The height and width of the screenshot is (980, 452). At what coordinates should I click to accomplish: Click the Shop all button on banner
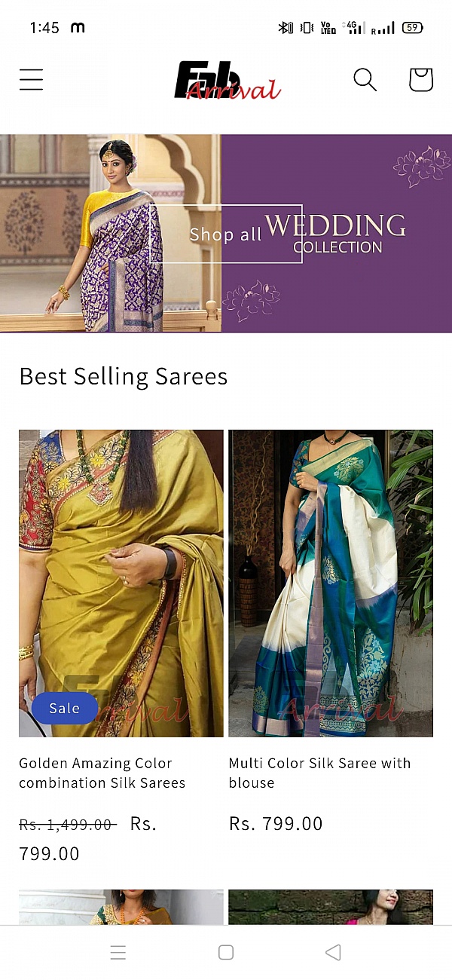point(226,234)
